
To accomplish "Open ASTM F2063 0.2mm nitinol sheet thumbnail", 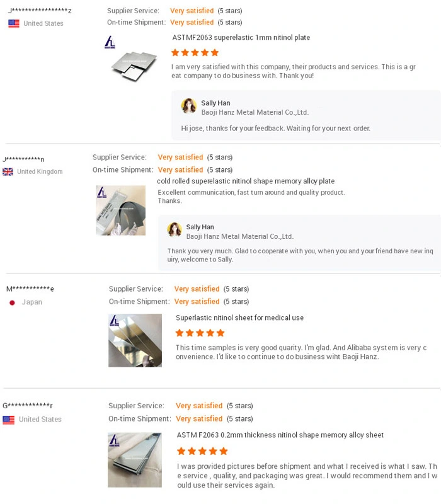I will click(134, 460).
